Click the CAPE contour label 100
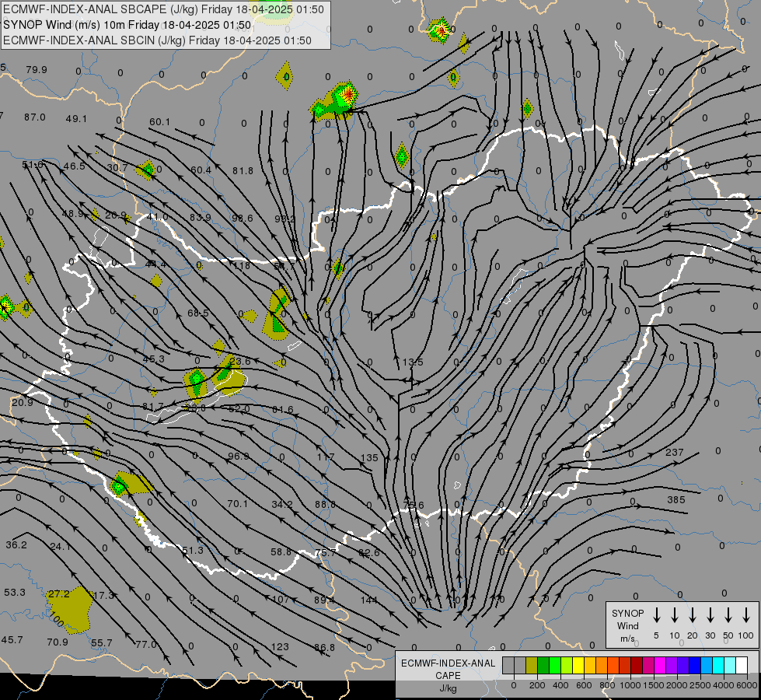Screen dimensions: 761x700 point(57,618)
